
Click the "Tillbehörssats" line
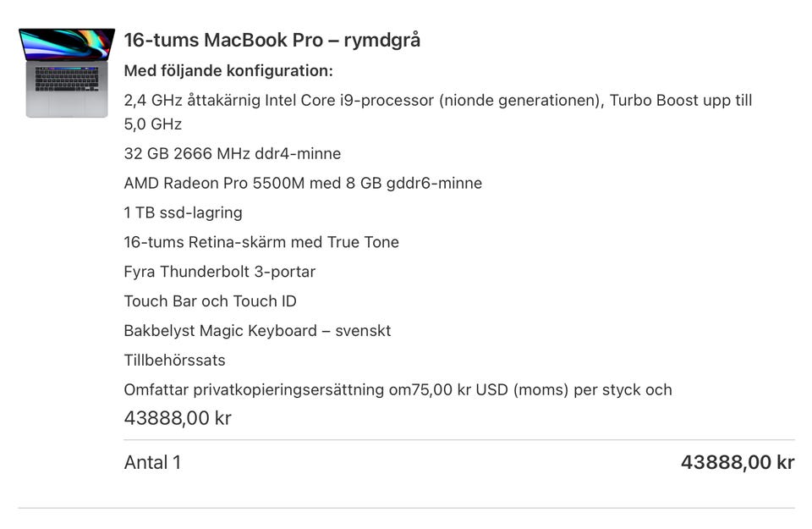[174, 361]
